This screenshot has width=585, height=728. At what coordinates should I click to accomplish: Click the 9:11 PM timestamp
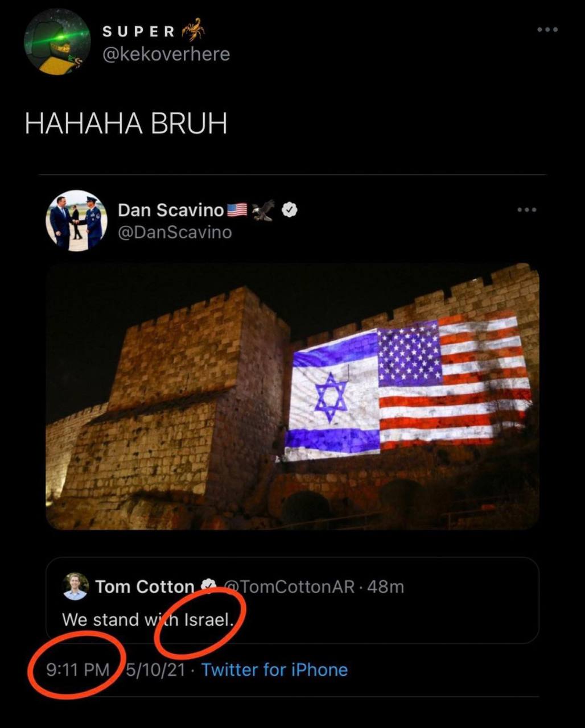pyautogui.click(x=78, y=669)
